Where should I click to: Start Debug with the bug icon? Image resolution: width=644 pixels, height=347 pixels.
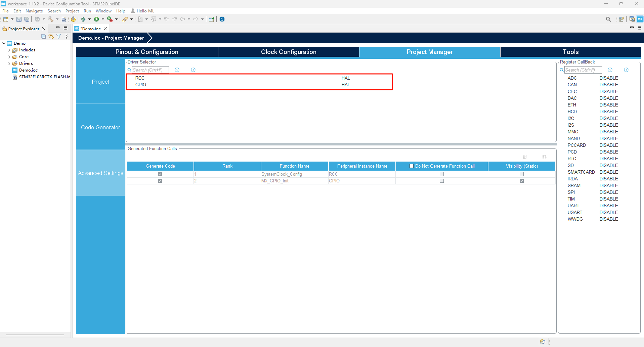83,19
